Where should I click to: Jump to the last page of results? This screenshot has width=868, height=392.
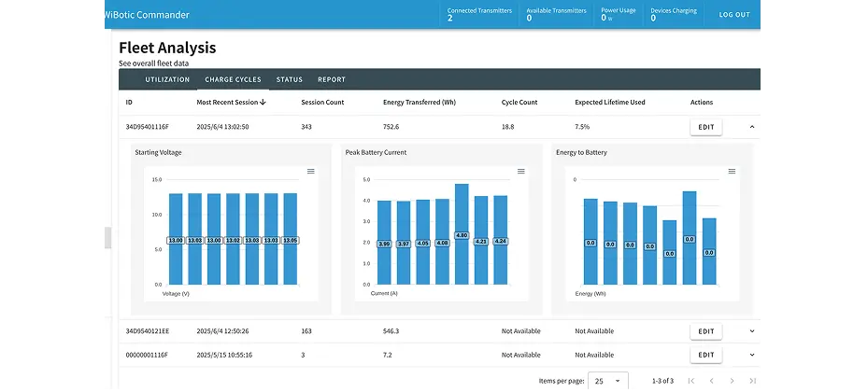(752, 381)
